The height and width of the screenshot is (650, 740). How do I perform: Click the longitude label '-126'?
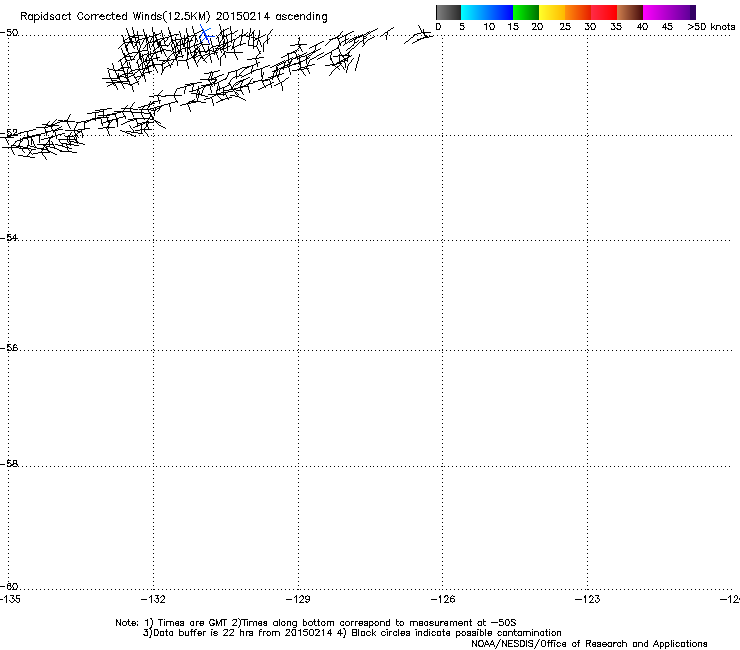[x=443, y=599]
